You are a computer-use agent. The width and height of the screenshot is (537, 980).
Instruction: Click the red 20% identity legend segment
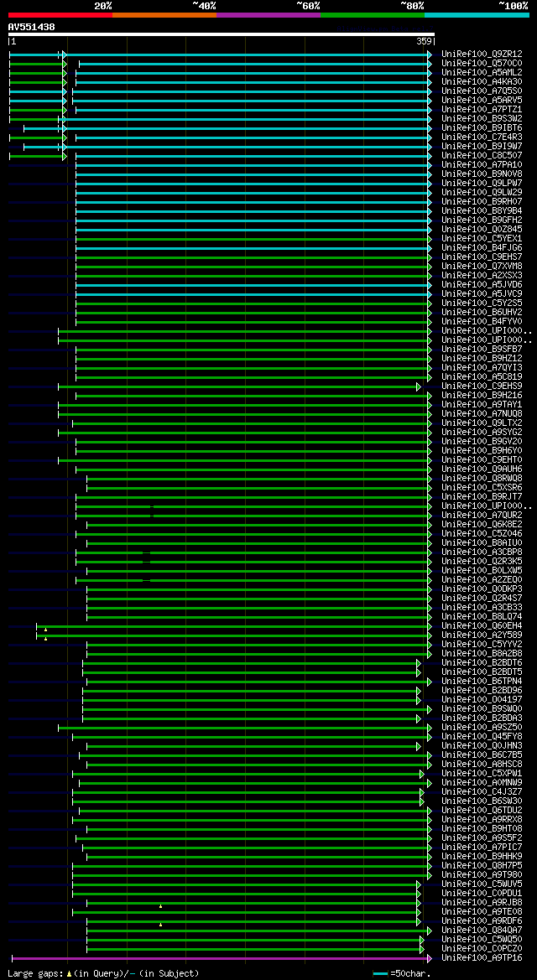[x=60, y=14]
